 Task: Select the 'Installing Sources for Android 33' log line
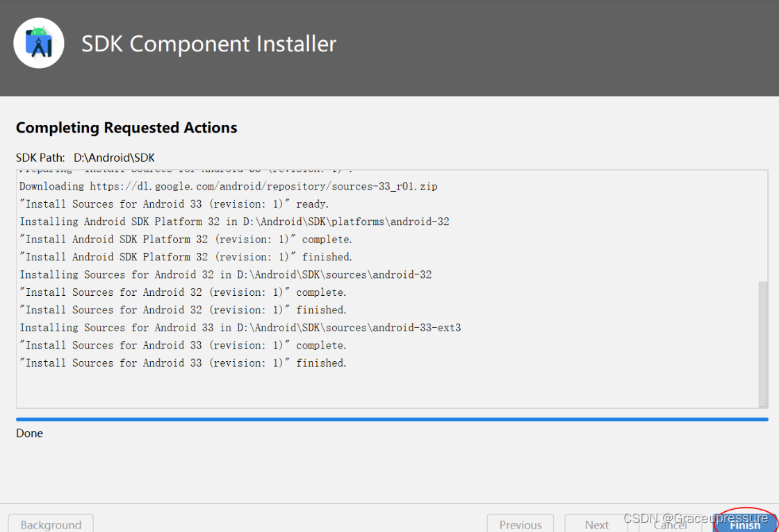click(x=240, y=328)
